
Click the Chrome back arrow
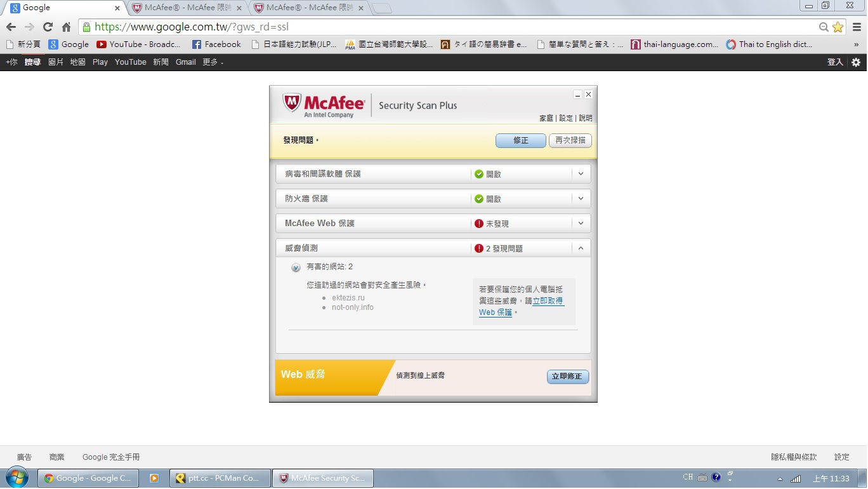point(11,27)
